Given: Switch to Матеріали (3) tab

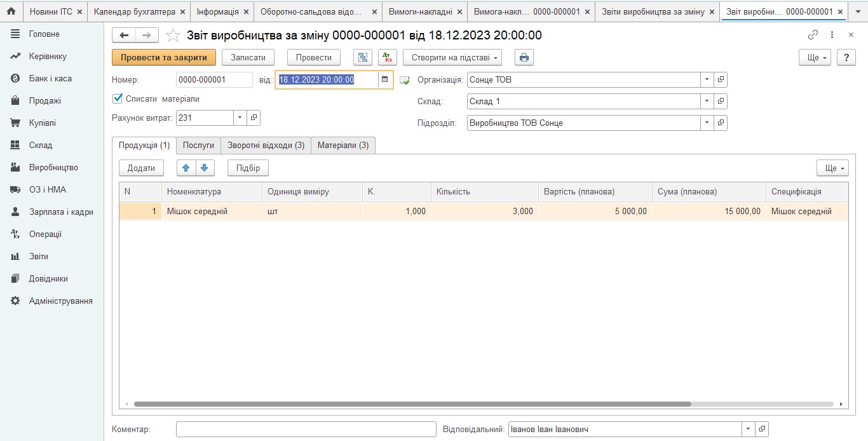Looking at the screenshot, I should (343, 145).
